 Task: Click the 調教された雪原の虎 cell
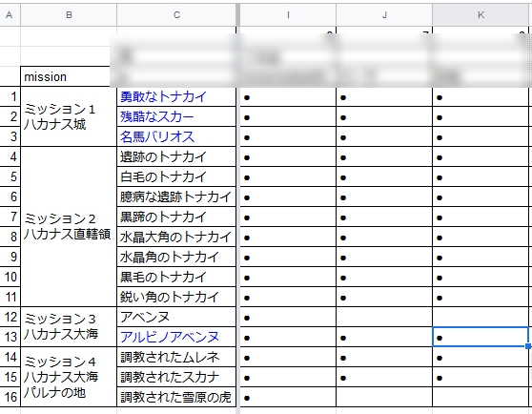click(176, 397)
